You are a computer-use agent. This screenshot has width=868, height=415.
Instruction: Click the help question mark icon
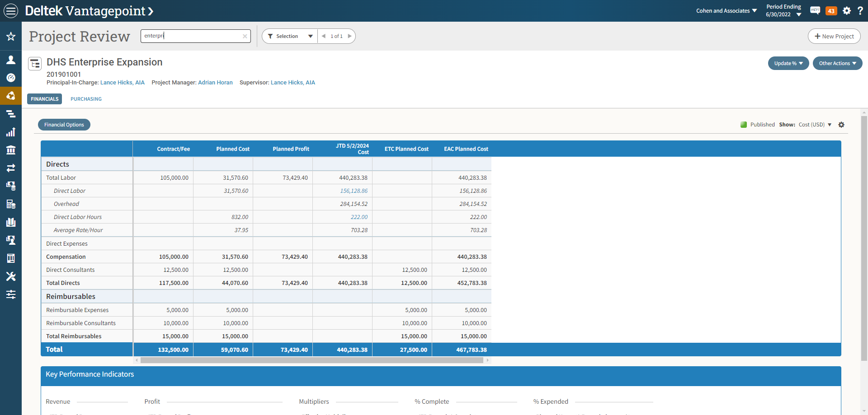point(860,11)
